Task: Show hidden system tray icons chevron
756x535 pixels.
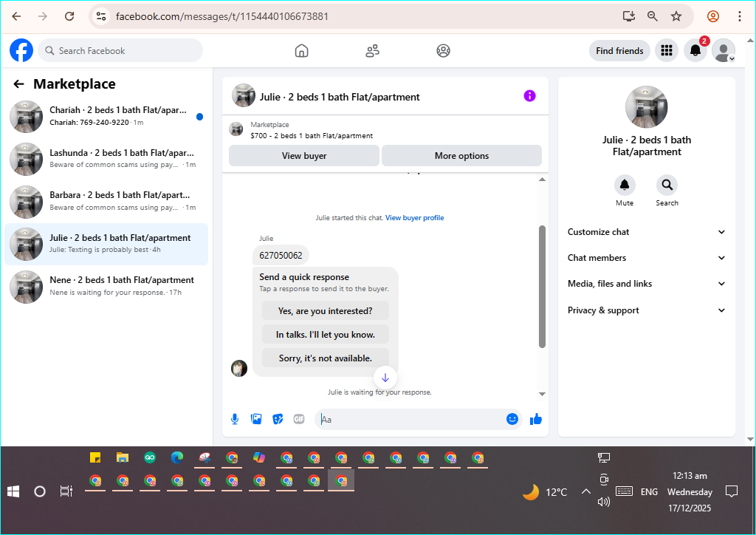Action: [x=585, y=491]
